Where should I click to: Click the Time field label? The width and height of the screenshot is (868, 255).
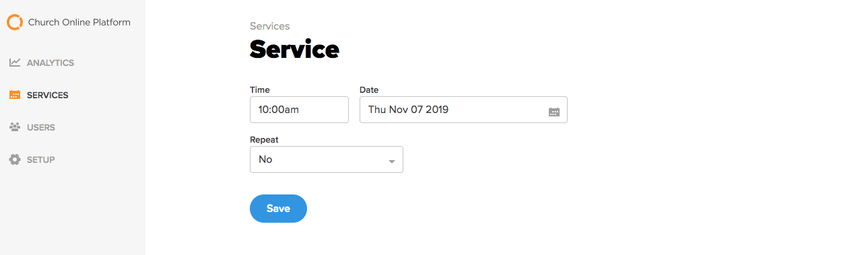coord(260,89)
